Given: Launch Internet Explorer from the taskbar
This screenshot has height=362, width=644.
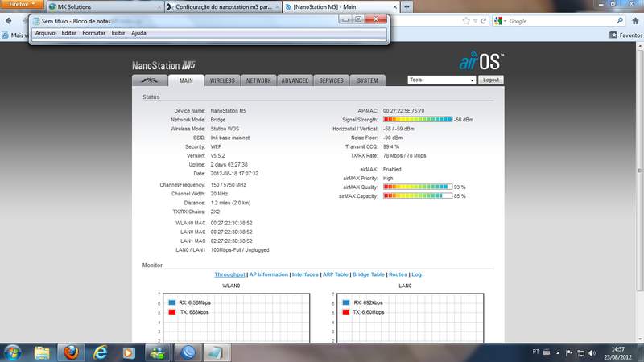Looking at the screenshot, I should [100, 353].
